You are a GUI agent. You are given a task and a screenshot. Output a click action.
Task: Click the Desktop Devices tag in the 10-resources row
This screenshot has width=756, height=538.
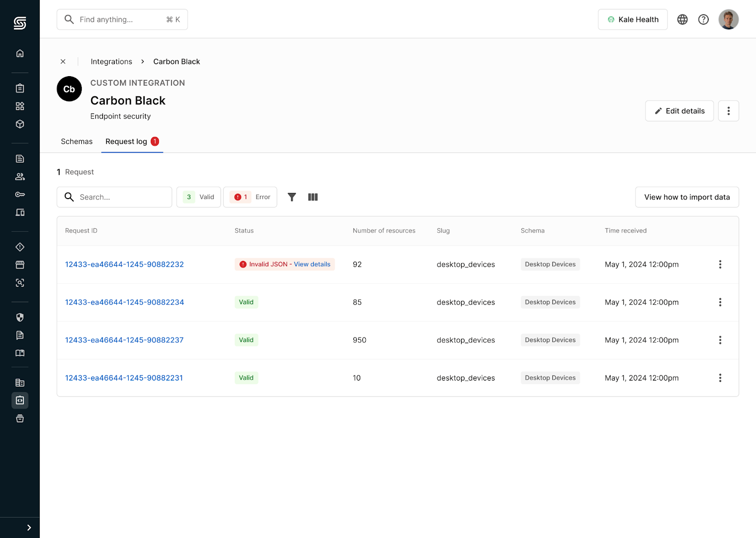click(x=550, y=378)
